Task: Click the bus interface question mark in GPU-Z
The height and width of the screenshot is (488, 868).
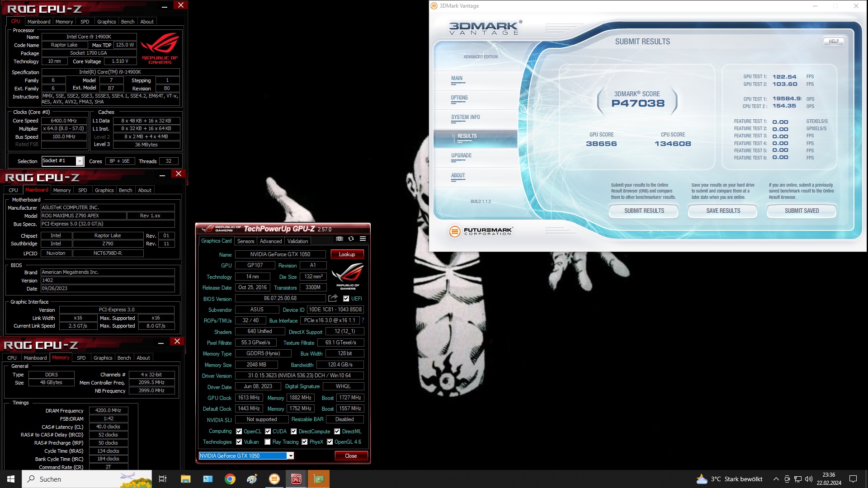Action: click(363, 320)
